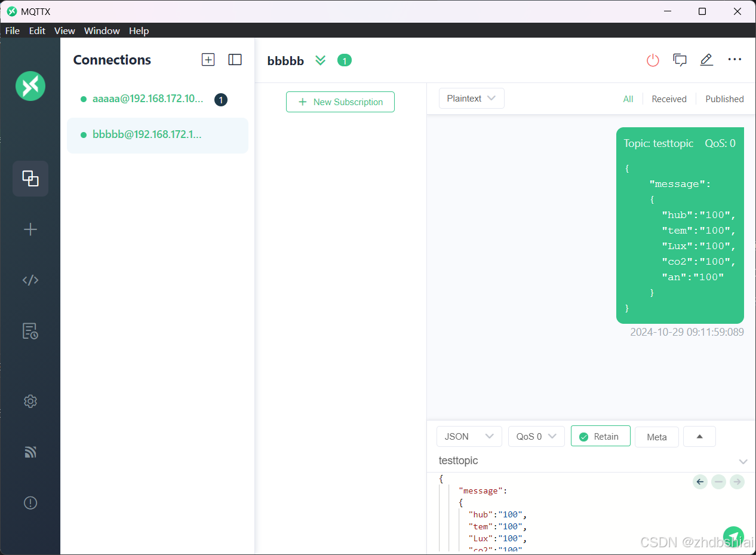Open the File menu
The image size is (756, 555).
[x=13, y=30]
